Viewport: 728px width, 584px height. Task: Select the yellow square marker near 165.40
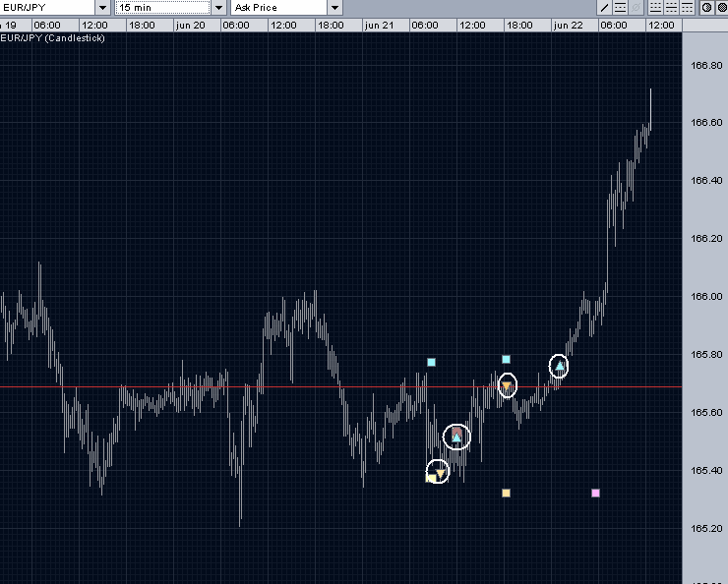[430, 478]
